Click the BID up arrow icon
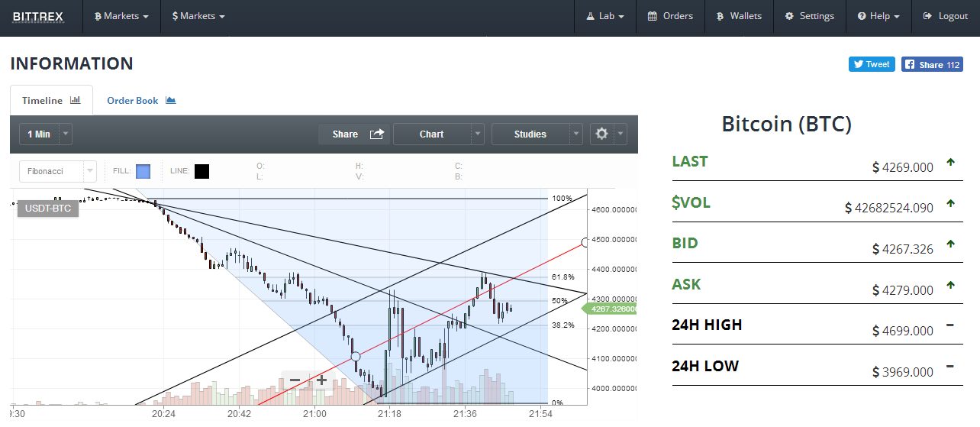Image resolution: width=980 pixels, height=427 pixels. pyautogui.click(x=950, y=244)
